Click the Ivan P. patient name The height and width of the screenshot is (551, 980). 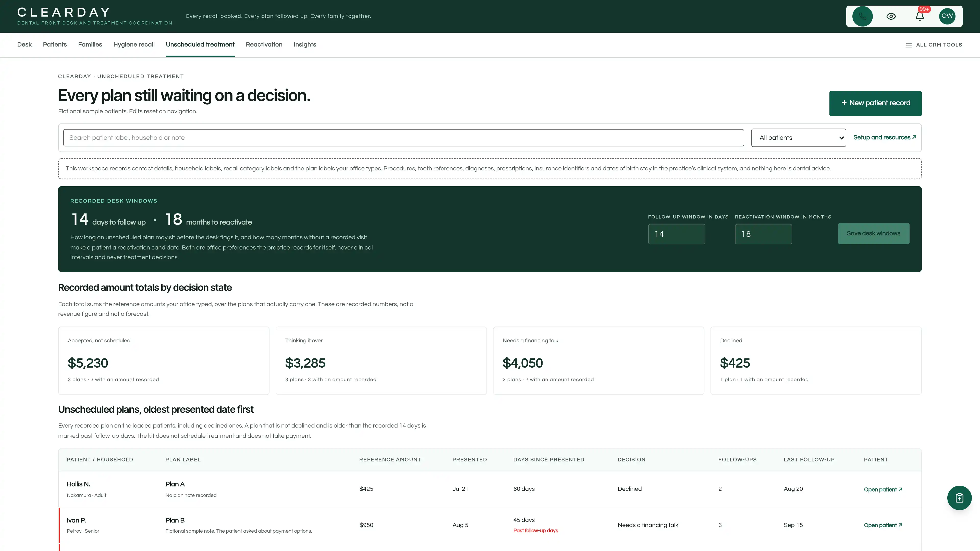pos(76,520)
